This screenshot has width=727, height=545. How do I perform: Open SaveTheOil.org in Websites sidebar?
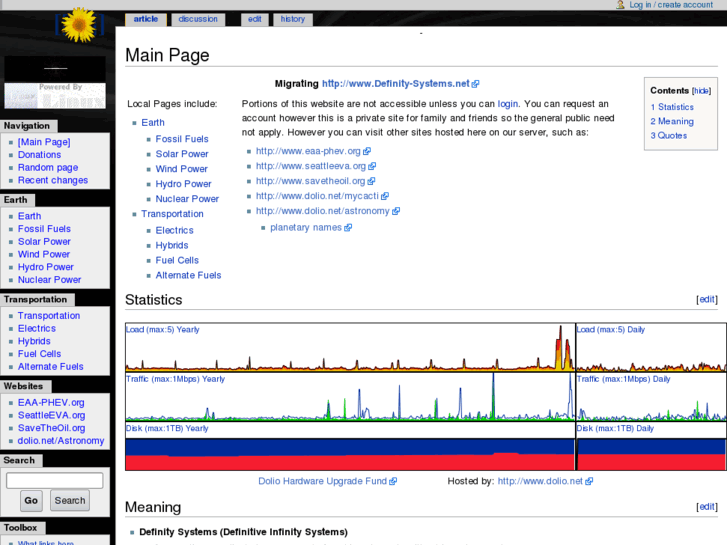(51, 428)
